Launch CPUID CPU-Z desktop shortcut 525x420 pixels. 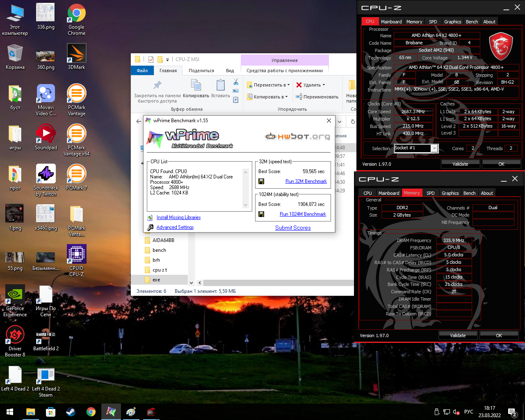click(x=77, y=260)
